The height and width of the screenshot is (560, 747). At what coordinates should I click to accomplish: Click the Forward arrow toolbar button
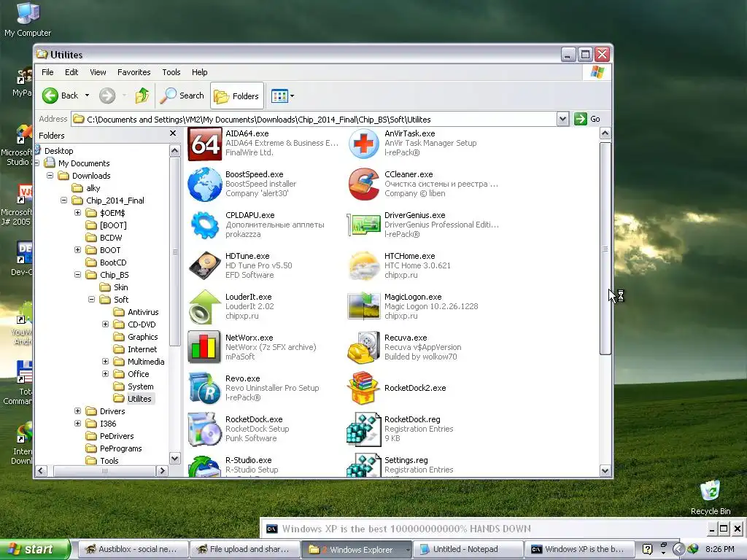coord(107,96)
